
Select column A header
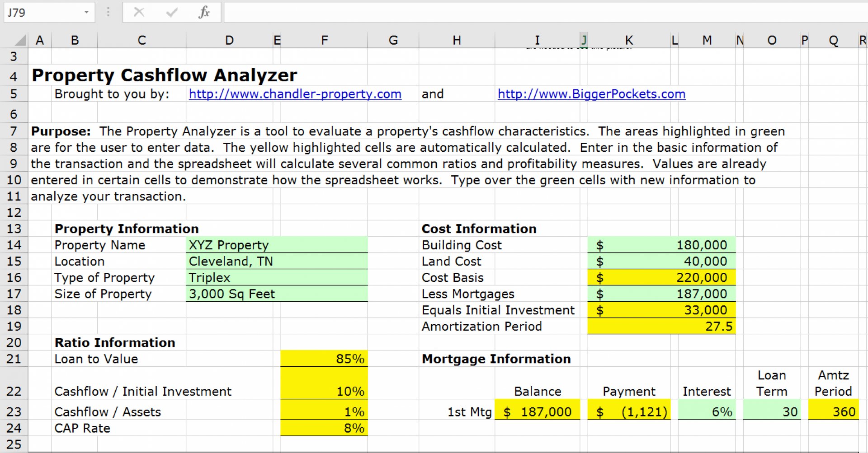point(40,41)
